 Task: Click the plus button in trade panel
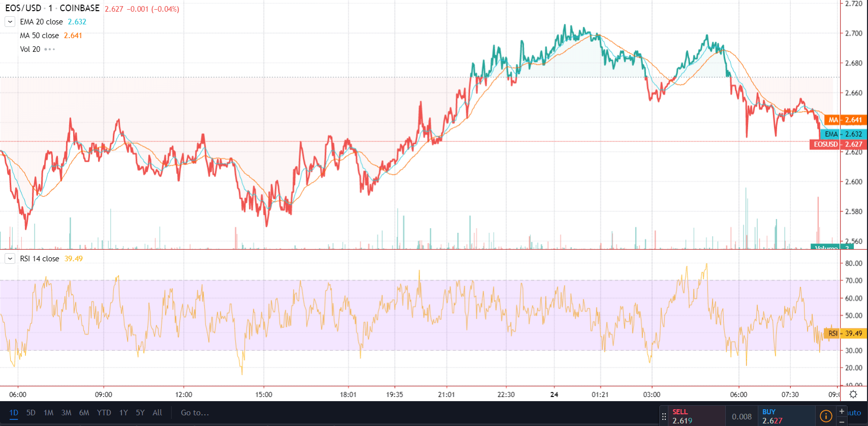click(x=842, y=411)
